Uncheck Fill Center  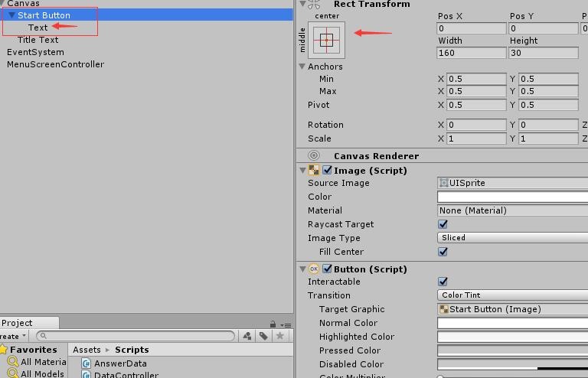tap(443, 252)
